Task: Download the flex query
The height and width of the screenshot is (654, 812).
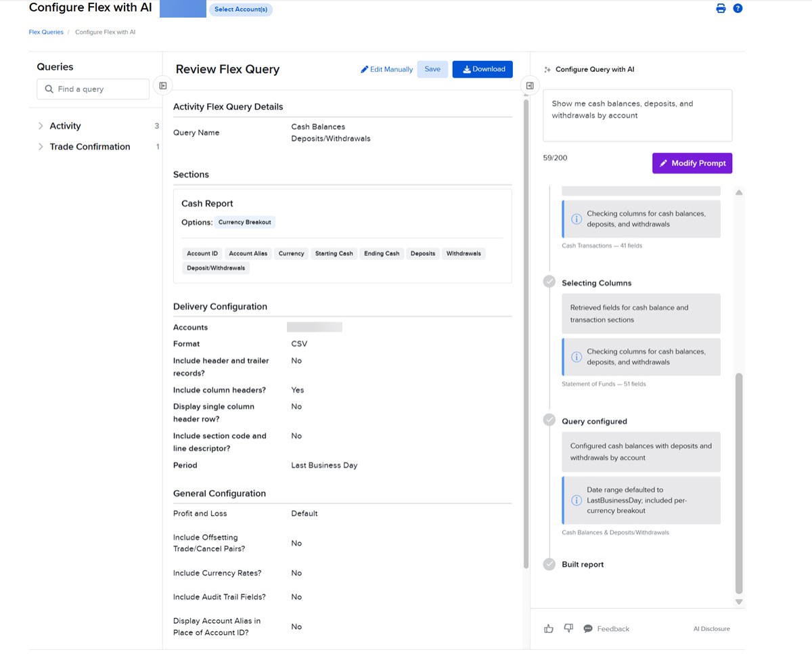Action: tap(482, 69)
